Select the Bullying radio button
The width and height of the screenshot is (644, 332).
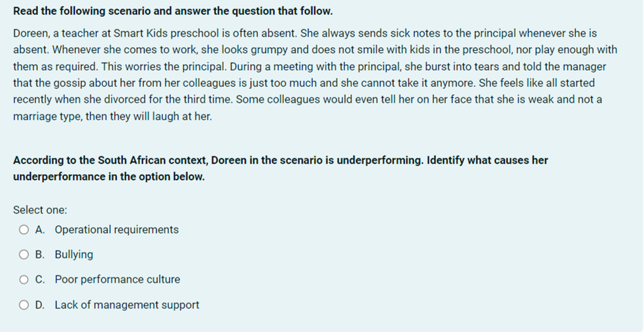(24, 255)
